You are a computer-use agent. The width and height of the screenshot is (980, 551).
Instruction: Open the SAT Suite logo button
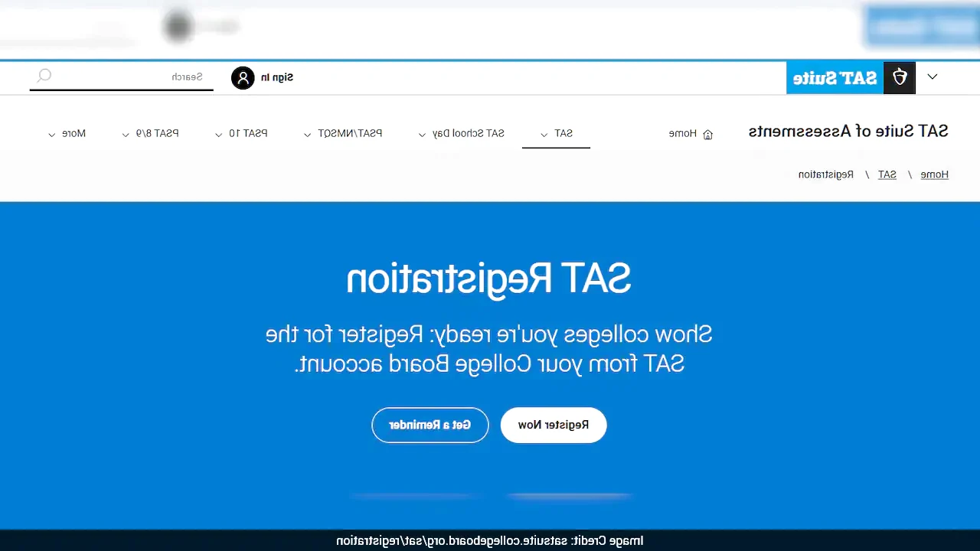(835, 77)
